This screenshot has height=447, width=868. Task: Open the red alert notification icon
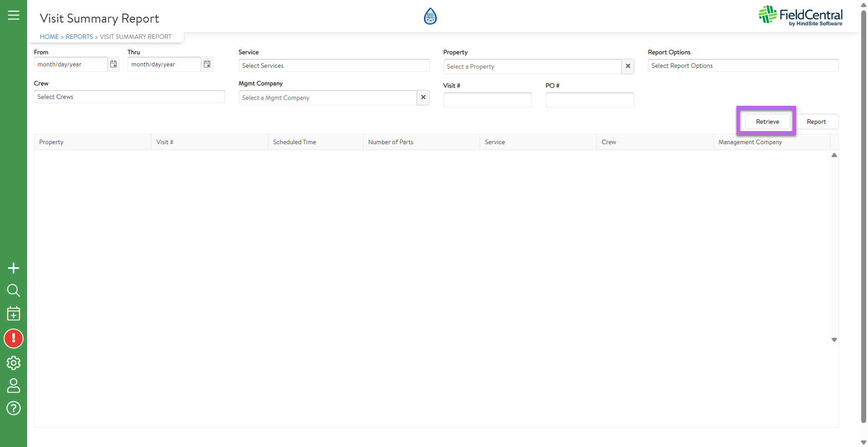pyautogui.click(x=14, y=339)
